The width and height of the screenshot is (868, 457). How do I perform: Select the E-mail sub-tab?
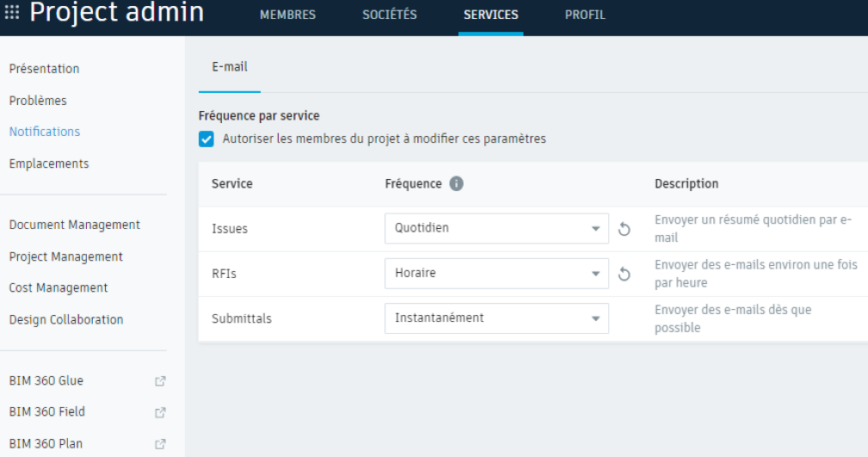click(x=230, y=67)
